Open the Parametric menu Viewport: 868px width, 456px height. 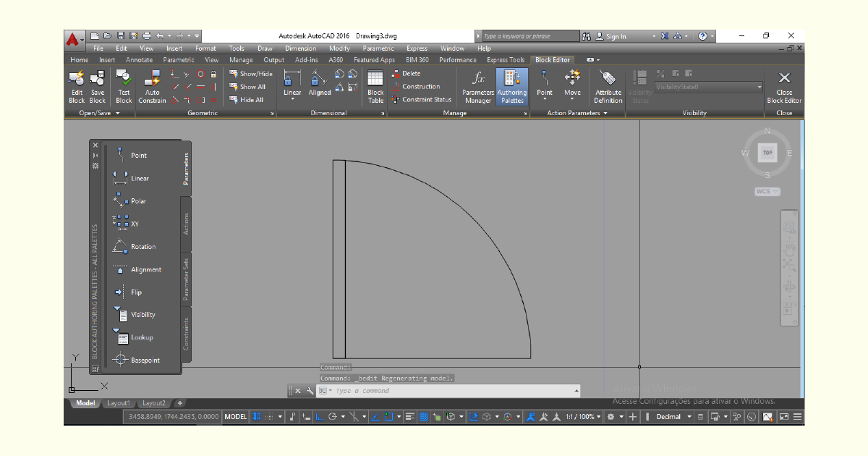coord(378,48)
